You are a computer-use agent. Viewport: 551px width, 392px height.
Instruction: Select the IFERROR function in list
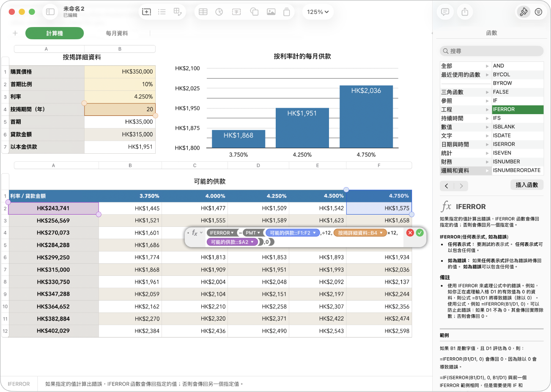coord(518,109)
